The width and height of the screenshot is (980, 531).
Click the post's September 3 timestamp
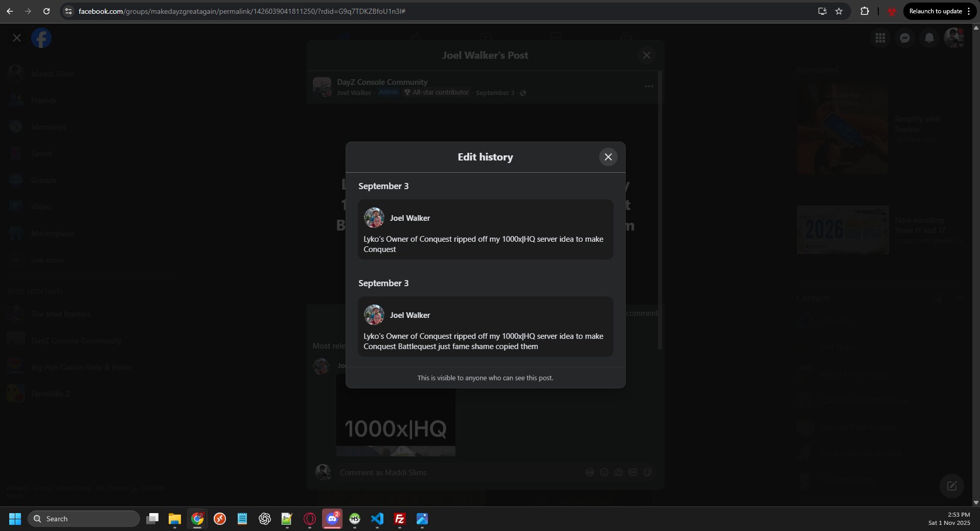click(x=495, y=93)
